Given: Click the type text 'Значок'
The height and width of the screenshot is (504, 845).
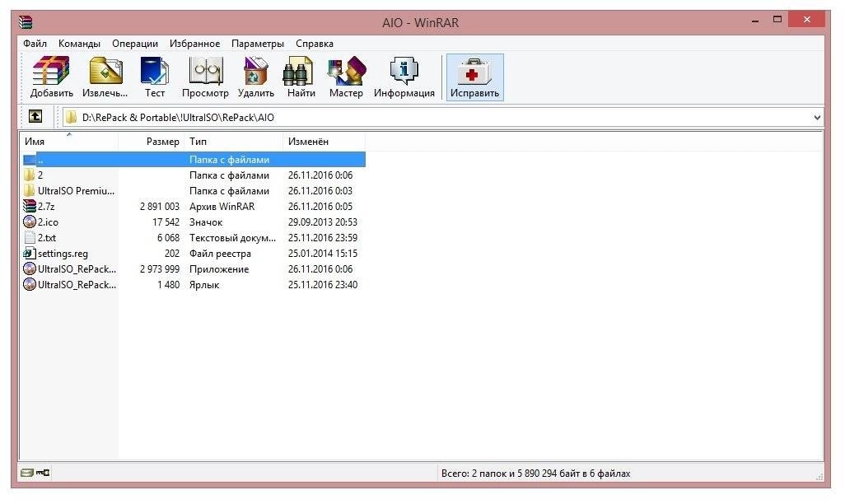Looking at the screenshot, I should [x=206, y=222].
